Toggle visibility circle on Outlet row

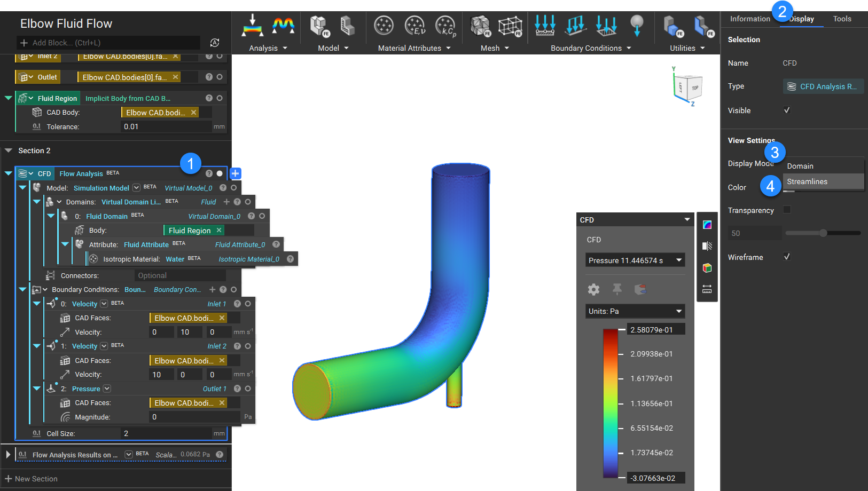click(x=220, y=77)
